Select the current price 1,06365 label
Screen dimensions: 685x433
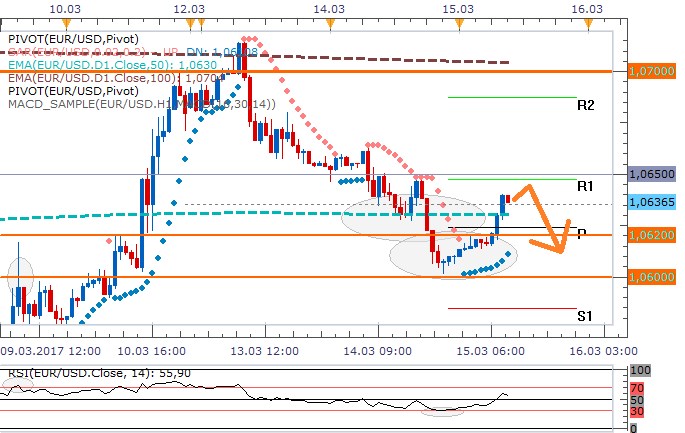tap(651, 202)
